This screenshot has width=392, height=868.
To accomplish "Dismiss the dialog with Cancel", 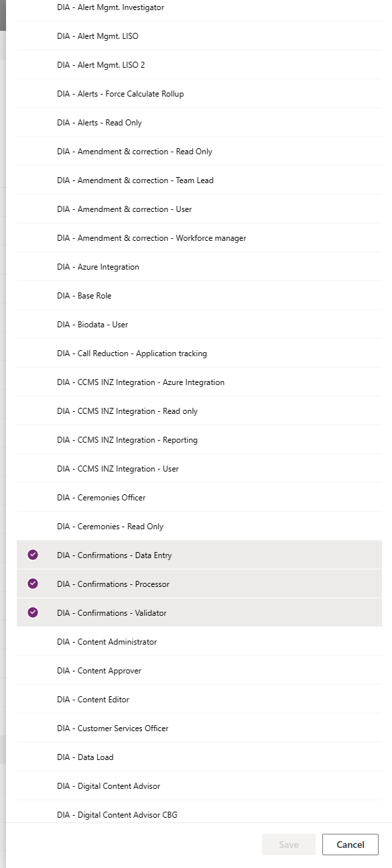I will coord(350,845).
